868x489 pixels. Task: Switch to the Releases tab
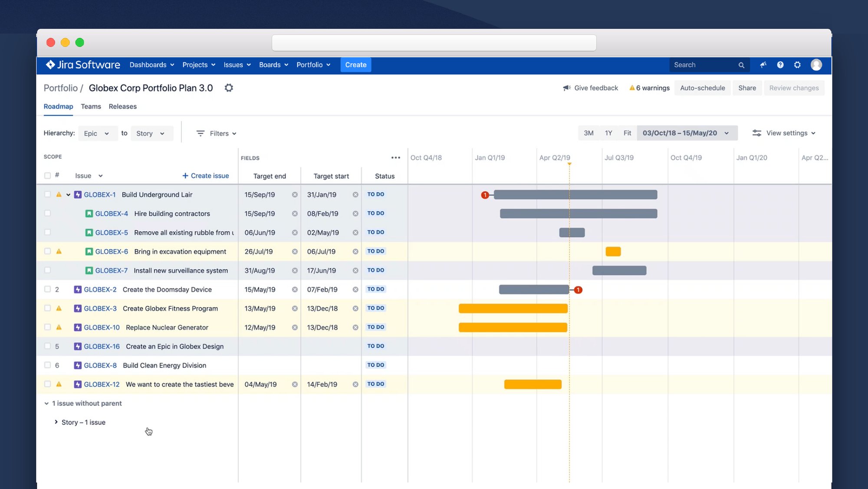(122, 107)
